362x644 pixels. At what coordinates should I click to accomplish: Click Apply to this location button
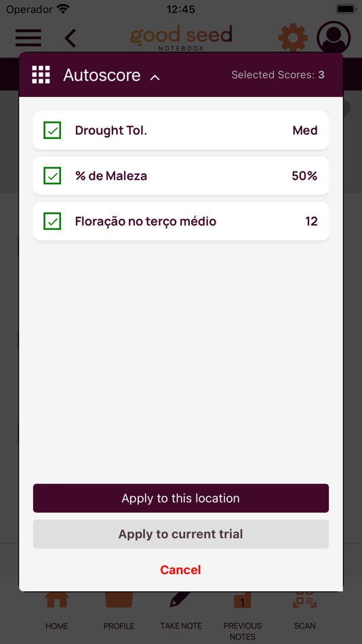(181, 498)
